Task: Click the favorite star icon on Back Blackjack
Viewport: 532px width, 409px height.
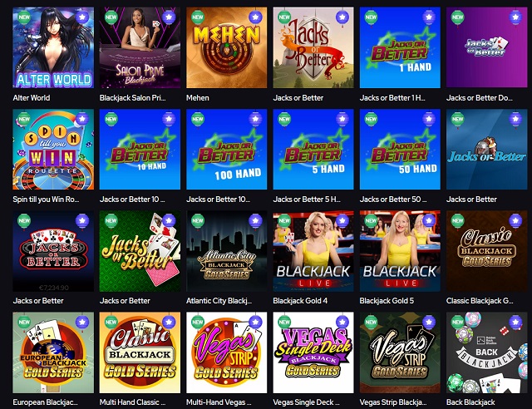Action: pyautogui.click(x=515, y=322)
